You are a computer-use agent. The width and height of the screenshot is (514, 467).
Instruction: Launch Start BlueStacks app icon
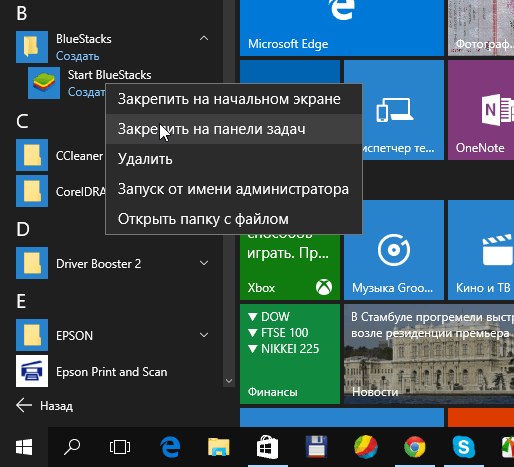click(x=44, y=83)
